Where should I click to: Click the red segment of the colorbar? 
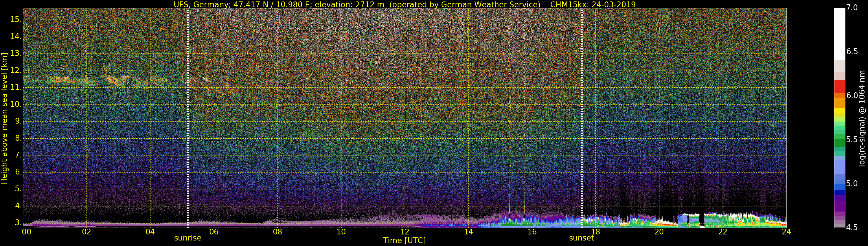point(839,86)
